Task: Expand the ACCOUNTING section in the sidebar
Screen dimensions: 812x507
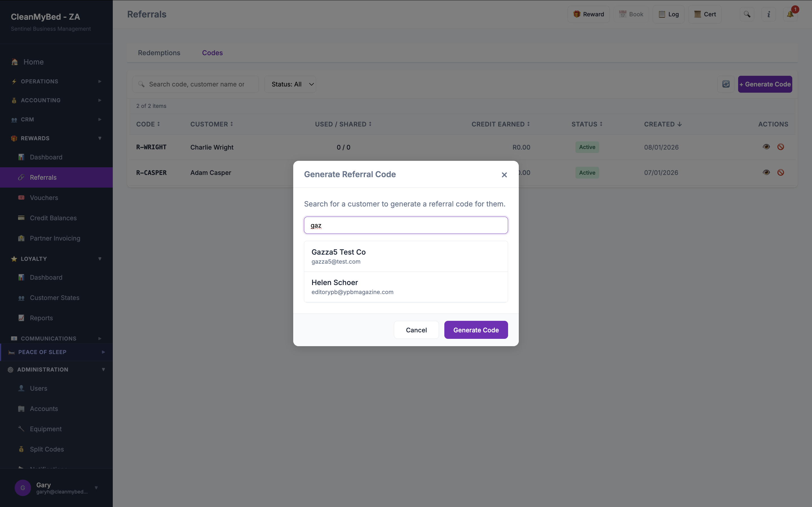Action: (56, 100)
